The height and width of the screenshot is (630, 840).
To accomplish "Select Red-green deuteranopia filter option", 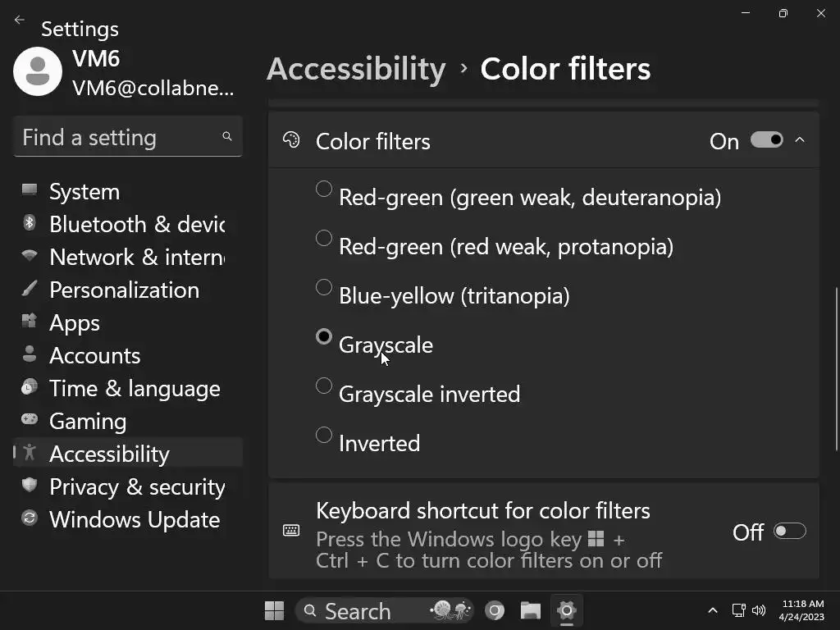I will [324, 189].
